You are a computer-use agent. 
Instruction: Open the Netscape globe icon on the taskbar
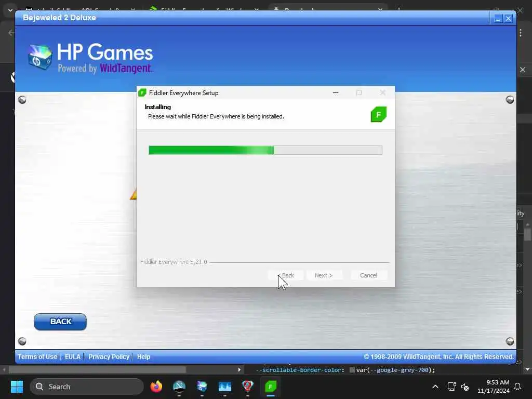coord(179,387)
